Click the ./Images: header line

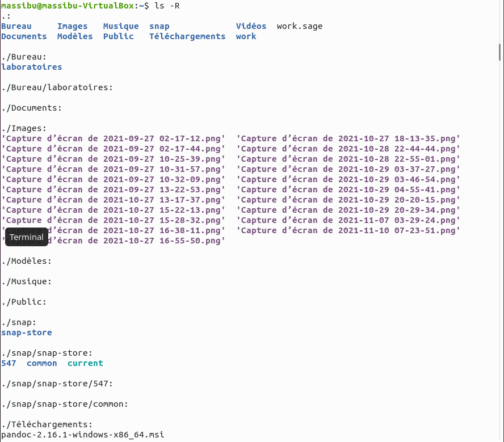(x=24, y=128)
